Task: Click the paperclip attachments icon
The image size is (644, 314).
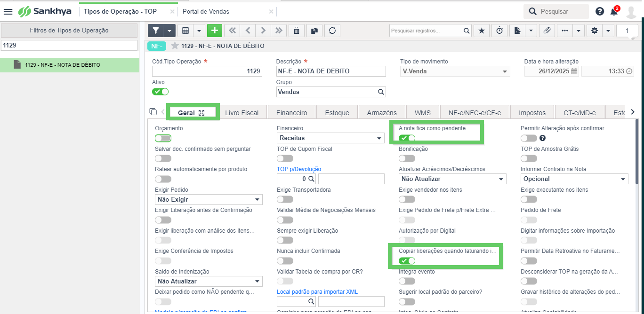Action: pyautogui.click(x=547, y=31)
